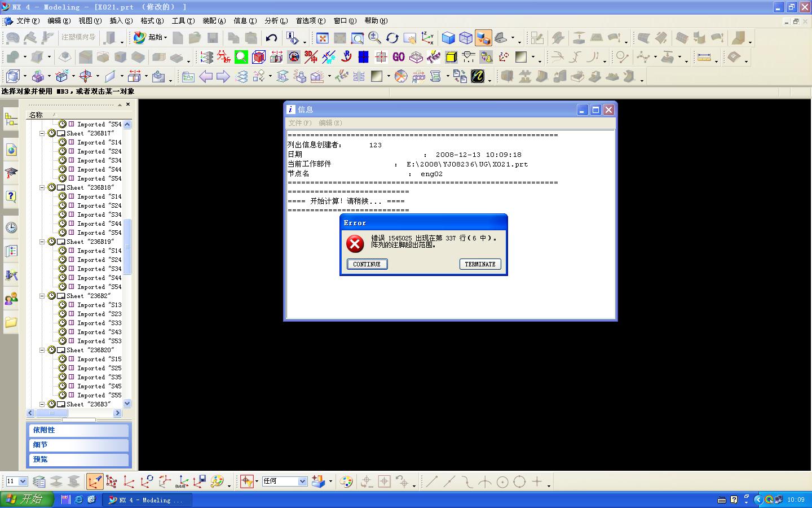Open the Roles people sidebar icon
812x508 pixels.
tap(11, 299)
